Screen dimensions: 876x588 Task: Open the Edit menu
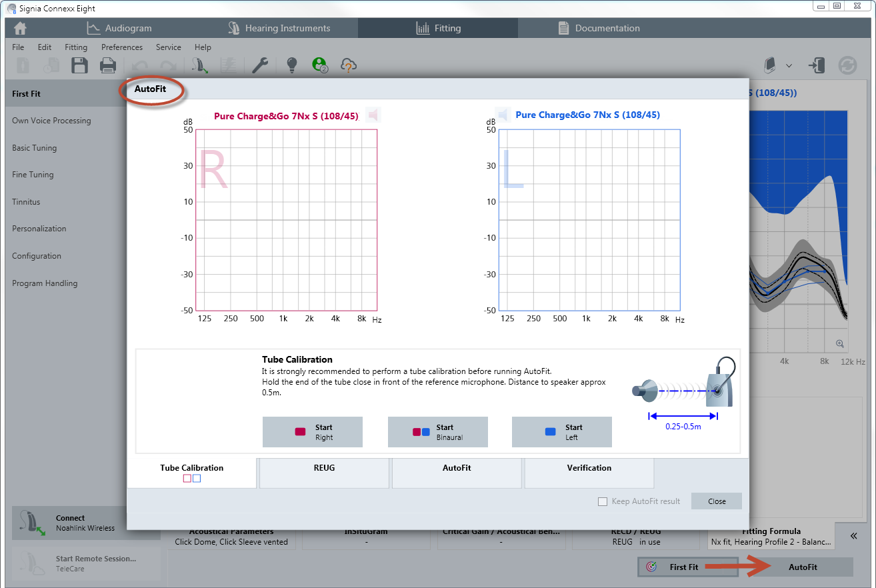click(45, 47)
